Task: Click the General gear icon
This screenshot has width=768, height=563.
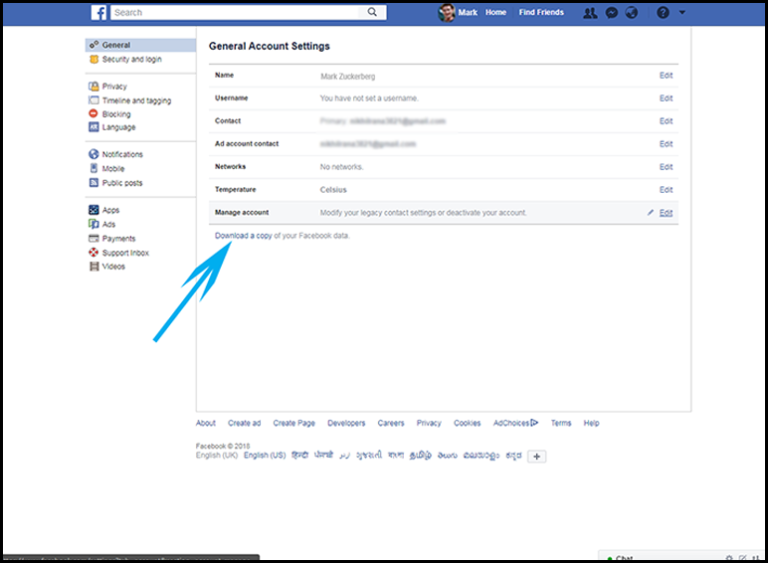Action: [94, 45]
